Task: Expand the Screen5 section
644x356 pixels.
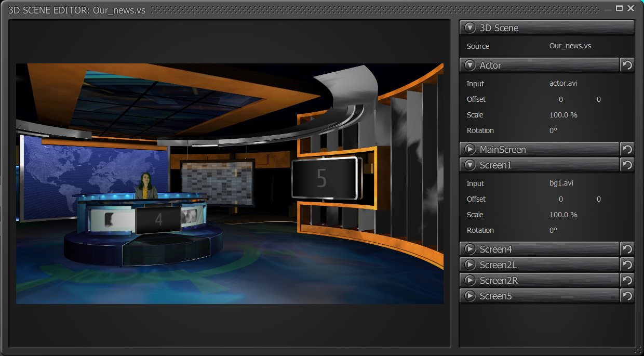Action: click(x=470, y=296)
